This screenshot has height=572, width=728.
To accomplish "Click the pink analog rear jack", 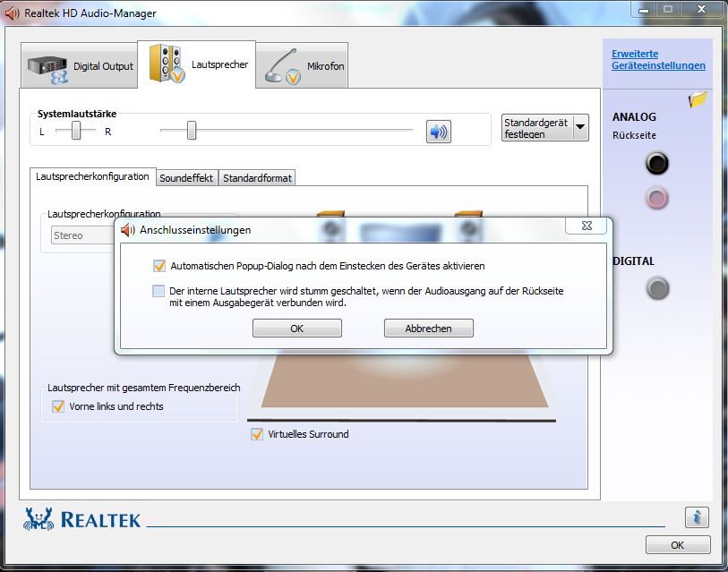I will coord(657,199).
